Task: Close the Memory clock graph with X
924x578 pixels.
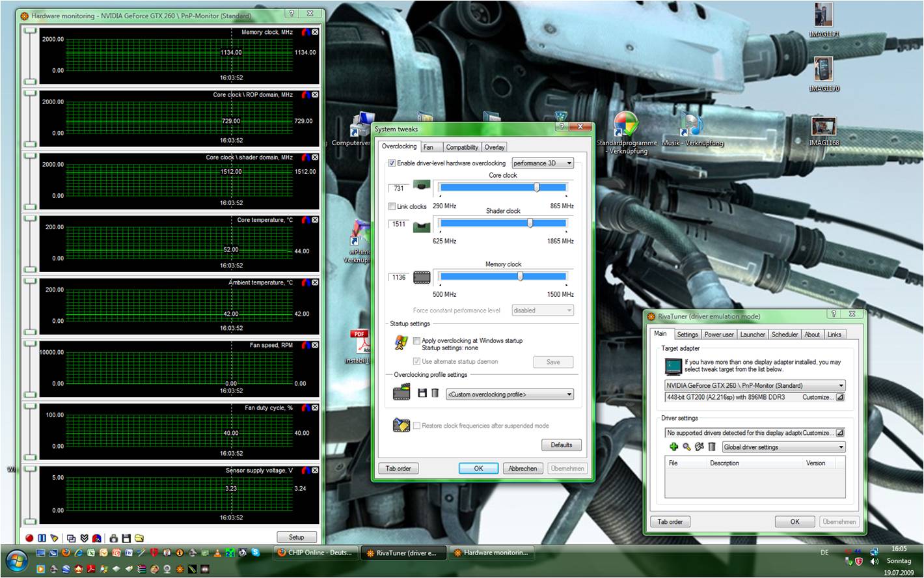Action: coord(315,32)
